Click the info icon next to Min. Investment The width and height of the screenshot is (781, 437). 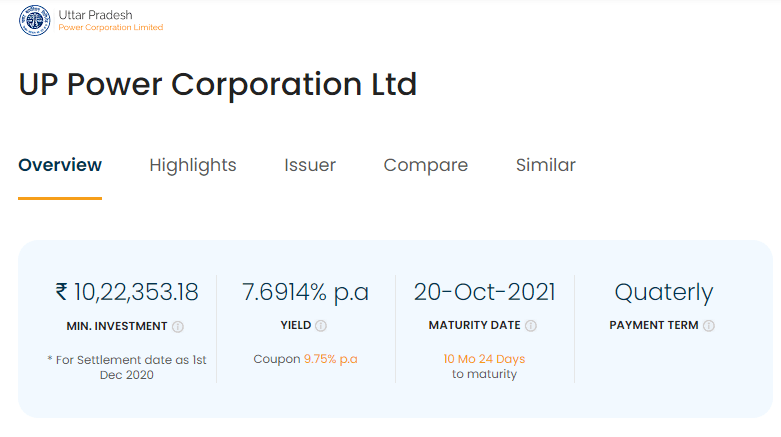pos(178,327)
